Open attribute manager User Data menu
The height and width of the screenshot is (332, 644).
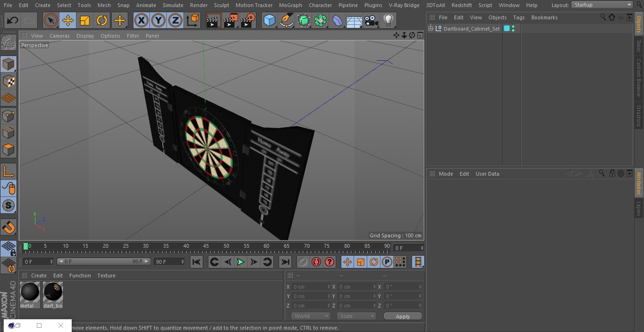point(487,174)
